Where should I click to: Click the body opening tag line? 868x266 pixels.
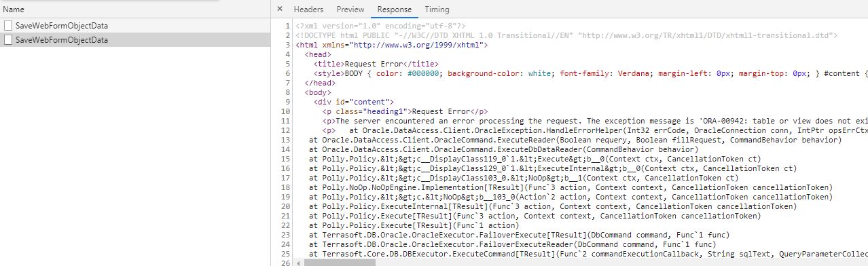click(317, 92)
